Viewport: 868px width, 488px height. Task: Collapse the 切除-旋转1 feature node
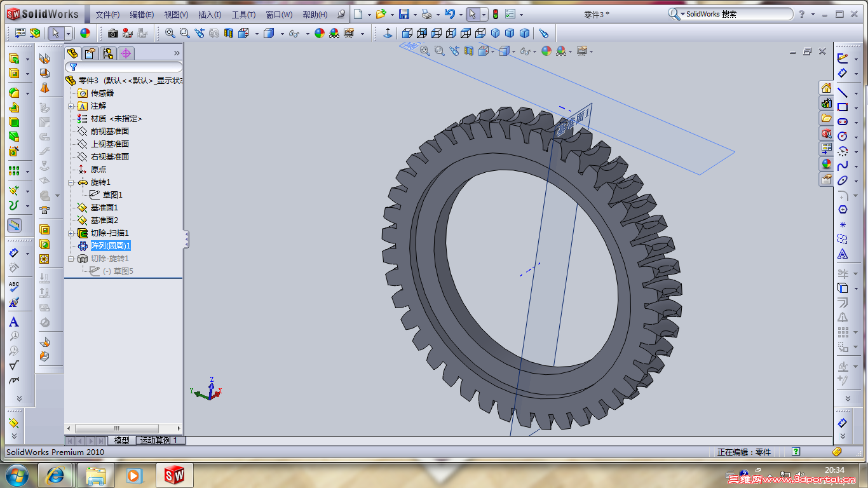pos(71,259)
